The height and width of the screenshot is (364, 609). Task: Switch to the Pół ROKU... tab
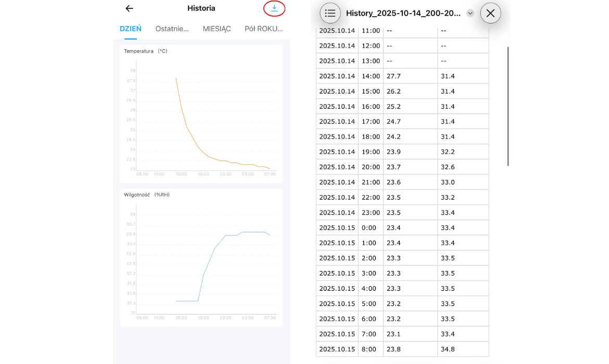point(263,29)
